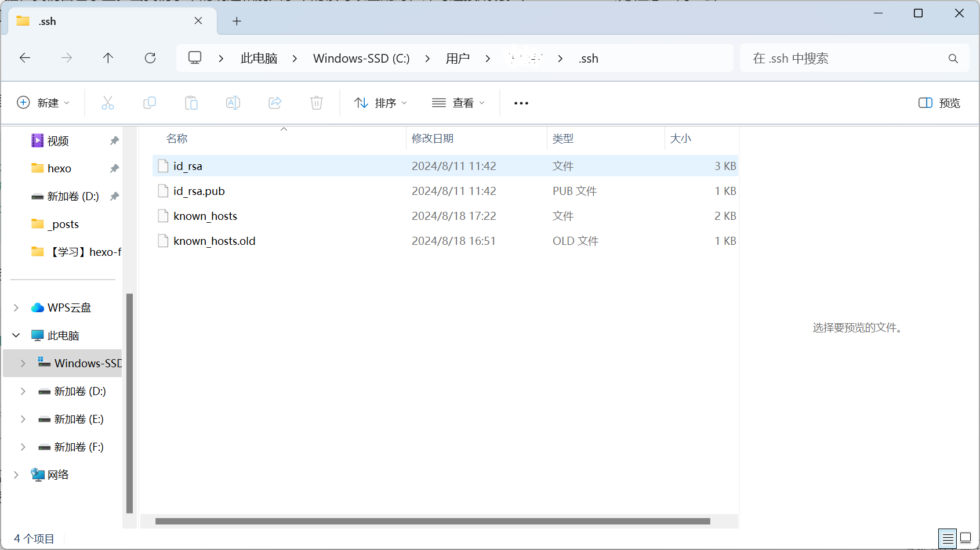Screen dimensions: 980x550
Task: Expand 新加卷 (E:) tree node
Action: [x=23, y=419]
